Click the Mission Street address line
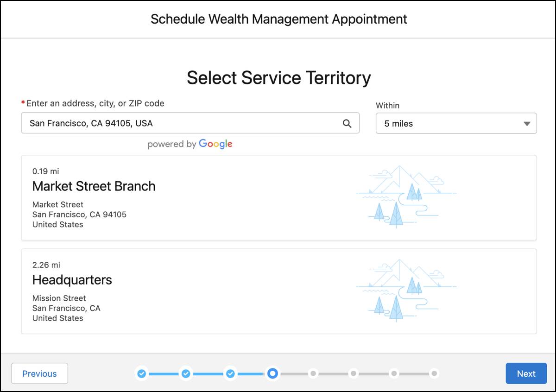 [59, 298]
